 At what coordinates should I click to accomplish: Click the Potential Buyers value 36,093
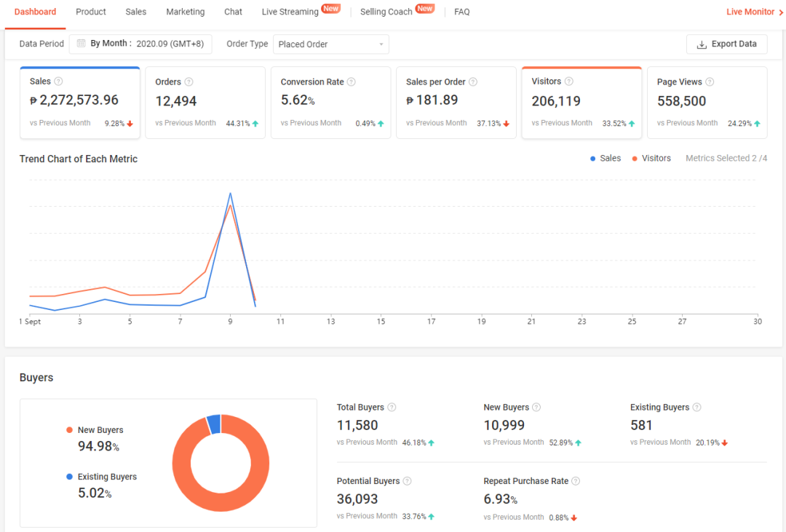[x=357, y=499]
